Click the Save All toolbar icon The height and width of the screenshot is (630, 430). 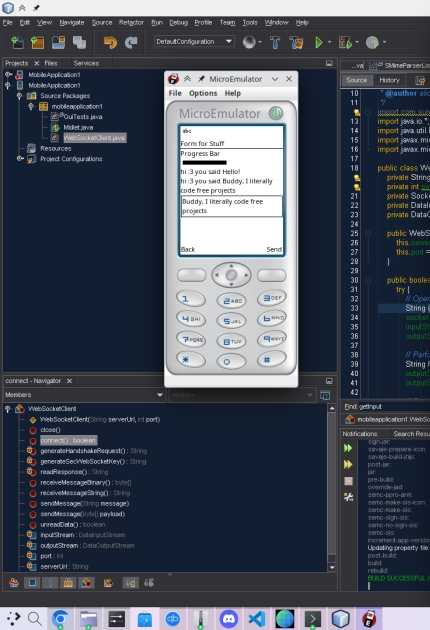click(x=79, y=42)
